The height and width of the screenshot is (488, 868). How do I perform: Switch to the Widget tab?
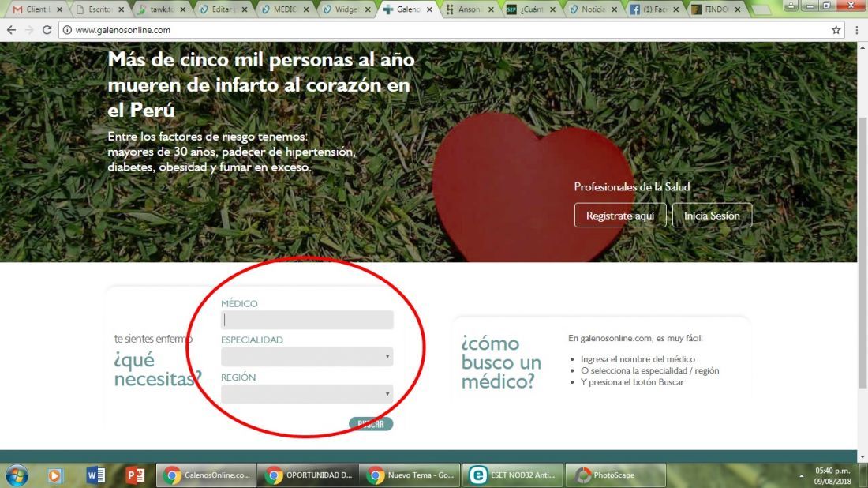click(x=346, y=9)
